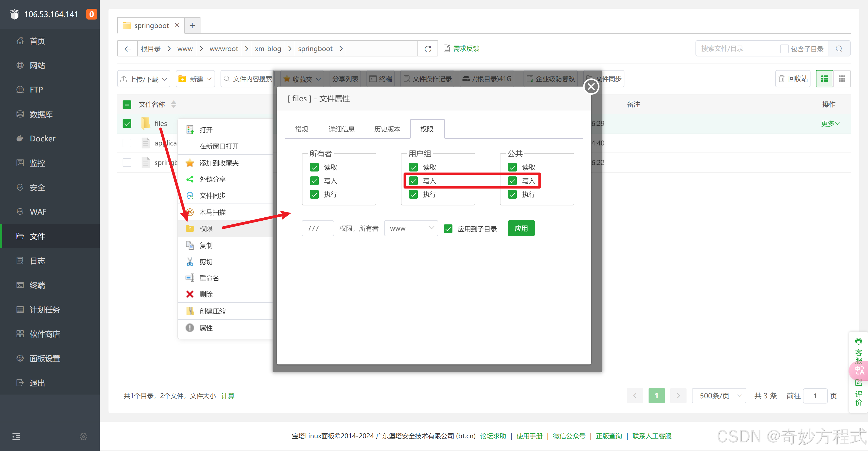The height and width of the screenshot is (451, 868).
Task: Toggle the 所有者 写入 checkbox
Action: [x=314, y=181]
